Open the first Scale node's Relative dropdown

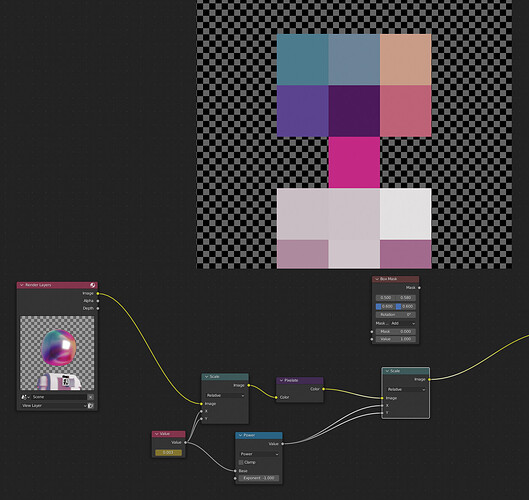(x=225, y=395)
